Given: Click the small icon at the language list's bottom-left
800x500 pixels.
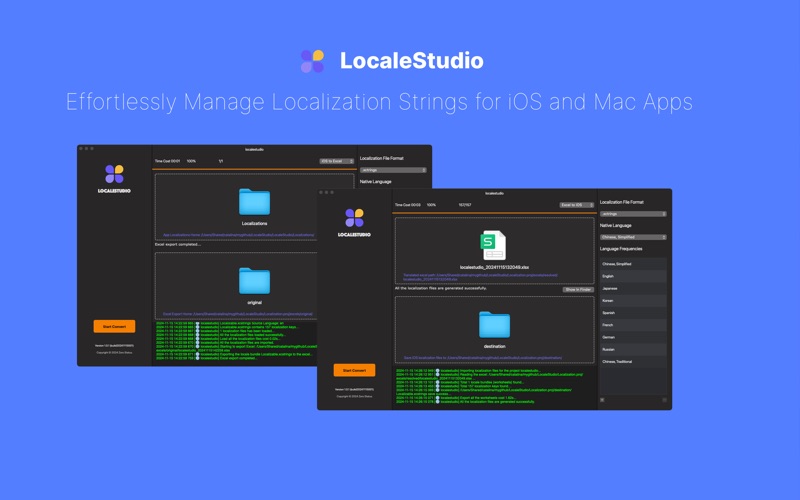Looking at the screenshot, I should click(x=602, y=400).
